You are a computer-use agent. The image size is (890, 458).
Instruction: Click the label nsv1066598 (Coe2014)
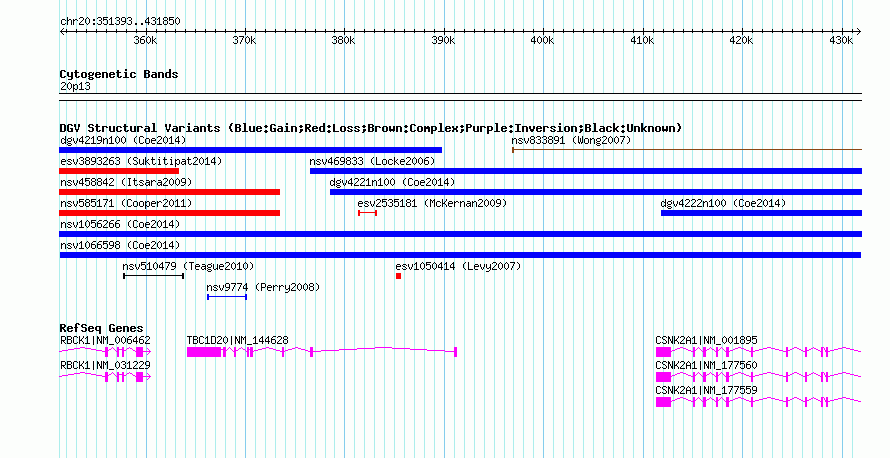[120, 245]
